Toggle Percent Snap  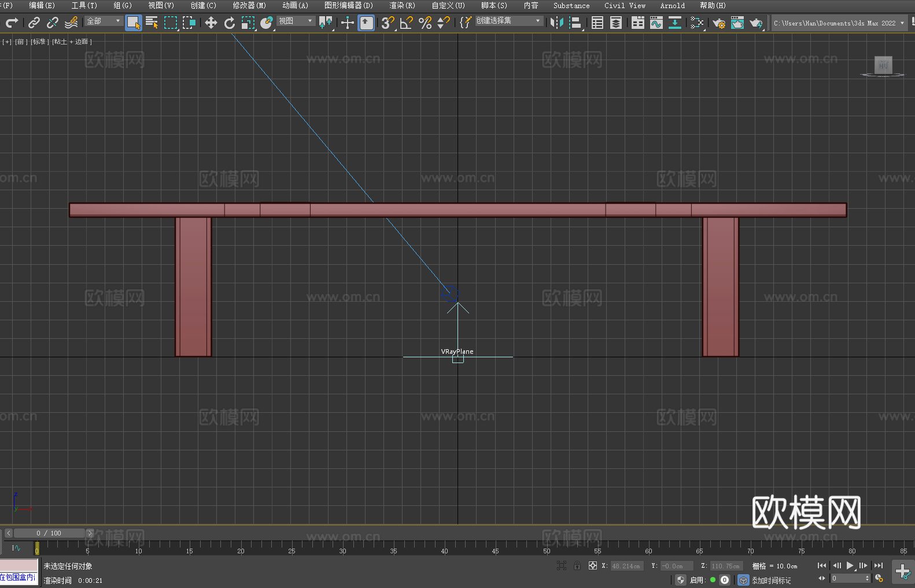coord(425,23)
